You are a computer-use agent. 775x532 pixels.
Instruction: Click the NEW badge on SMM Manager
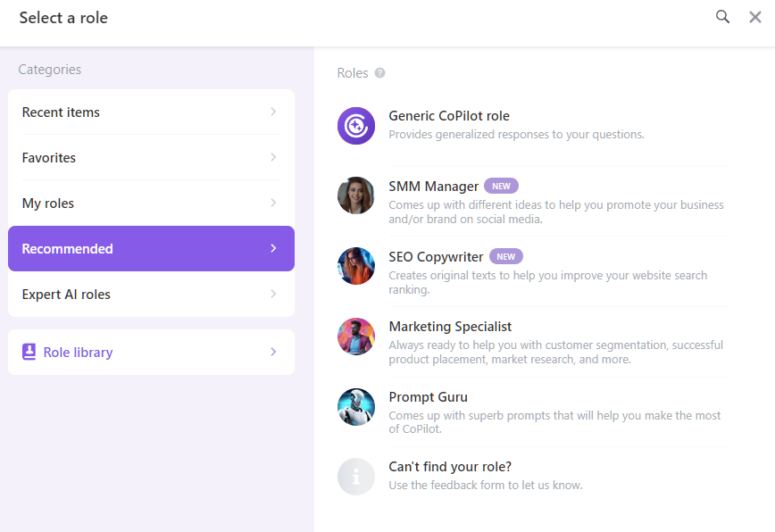point(501,186)
